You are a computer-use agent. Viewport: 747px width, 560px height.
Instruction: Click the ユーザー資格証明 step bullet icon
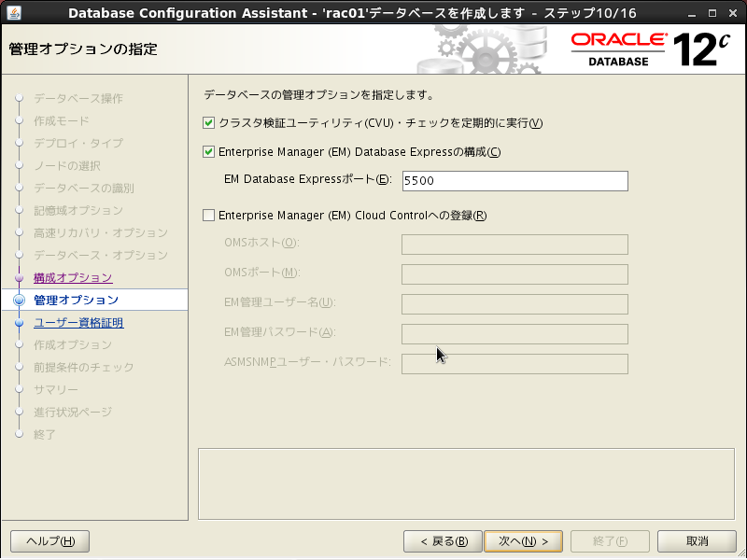click(19, 323)
